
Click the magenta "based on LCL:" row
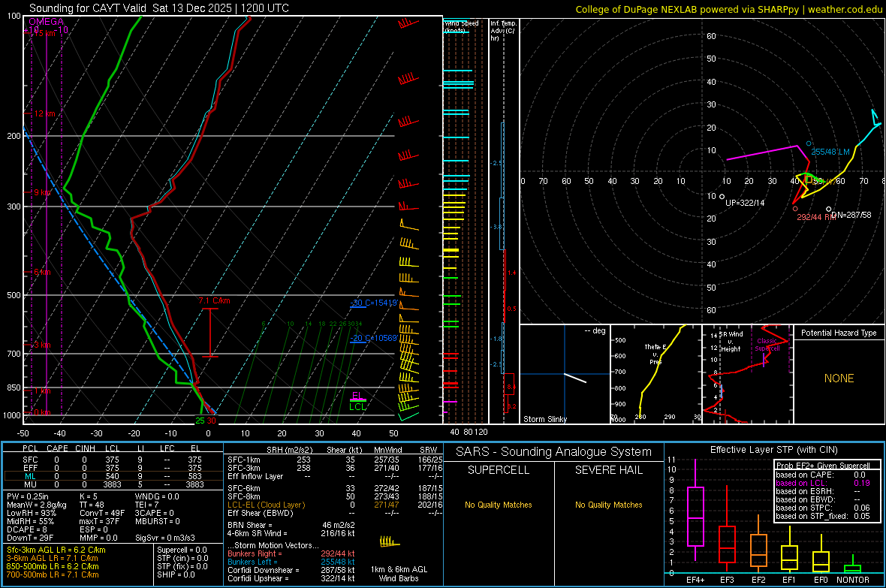pyautogui.click(x=823, y=483)
